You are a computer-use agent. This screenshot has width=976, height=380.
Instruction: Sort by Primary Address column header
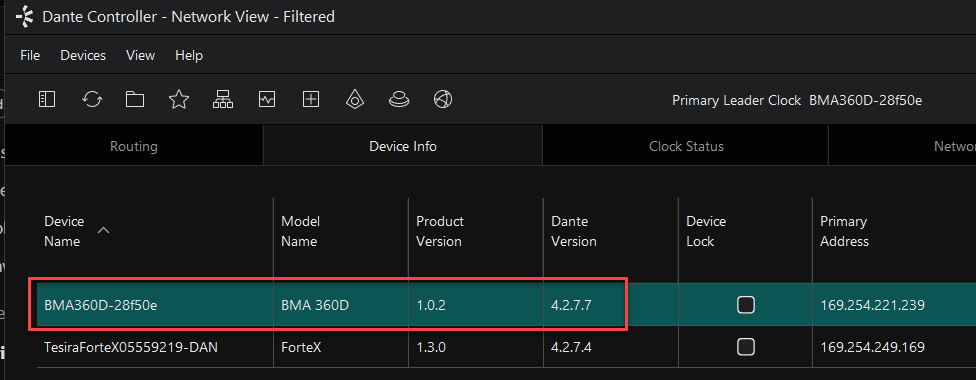click(844, 231)
